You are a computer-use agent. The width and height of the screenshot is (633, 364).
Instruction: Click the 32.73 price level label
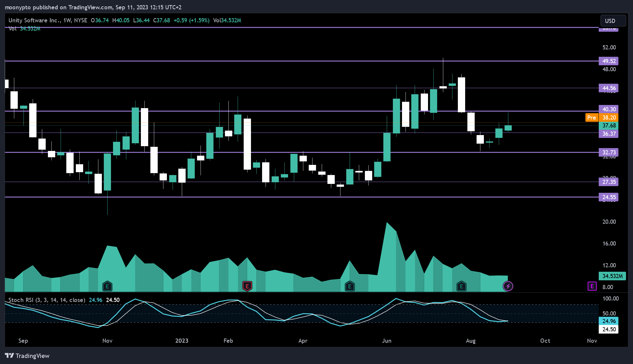[x=609, y=153]
